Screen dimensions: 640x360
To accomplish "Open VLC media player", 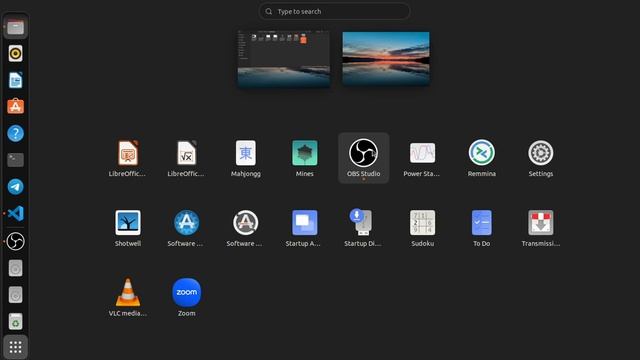I will (x=127, y=298).
